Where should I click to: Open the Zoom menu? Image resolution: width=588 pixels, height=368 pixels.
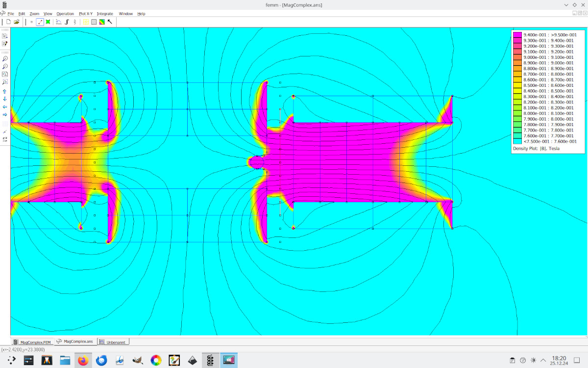click(x=34, y=14)
